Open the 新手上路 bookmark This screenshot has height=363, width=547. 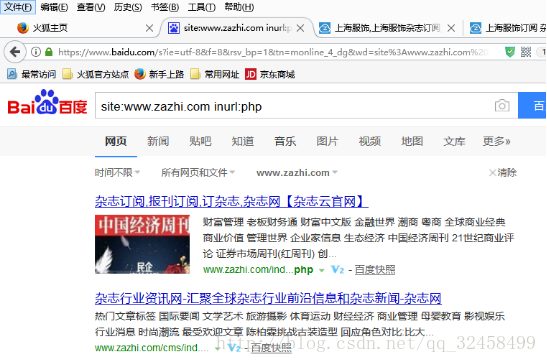pos(159,74)
